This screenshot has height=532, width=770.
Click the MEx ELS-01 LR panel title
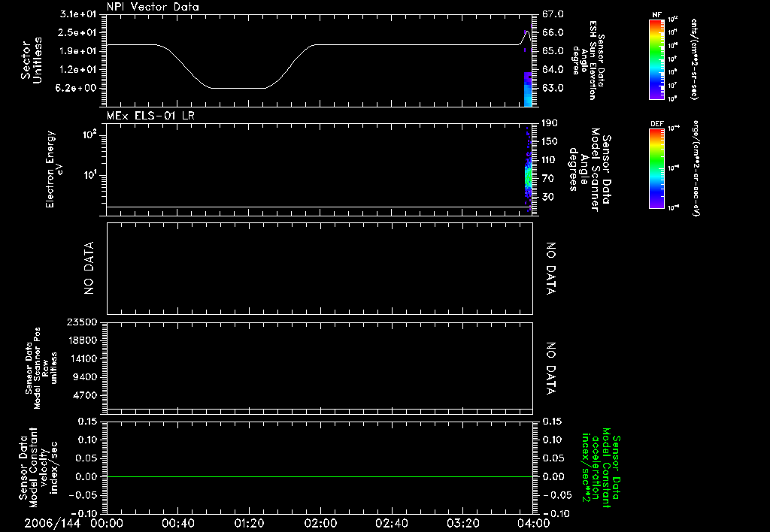pyautogui.click(x=150, y=116)
